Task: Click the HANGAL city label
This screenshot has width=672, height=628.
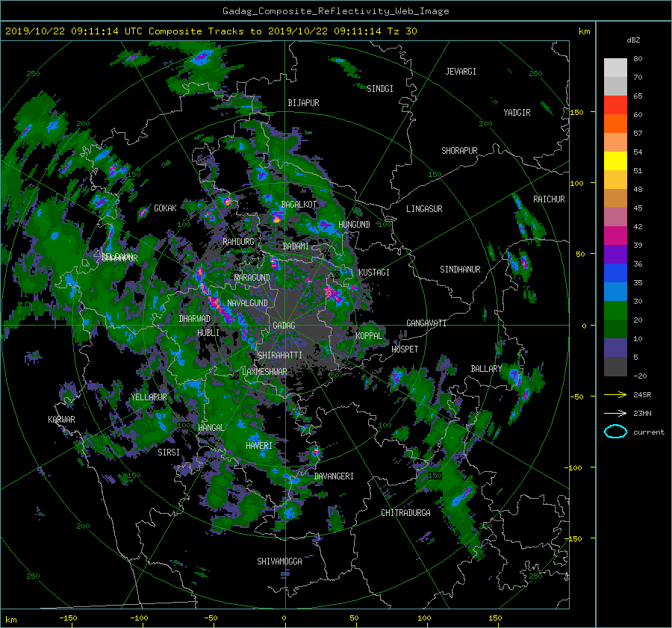Action: click(x=211, y=428)
